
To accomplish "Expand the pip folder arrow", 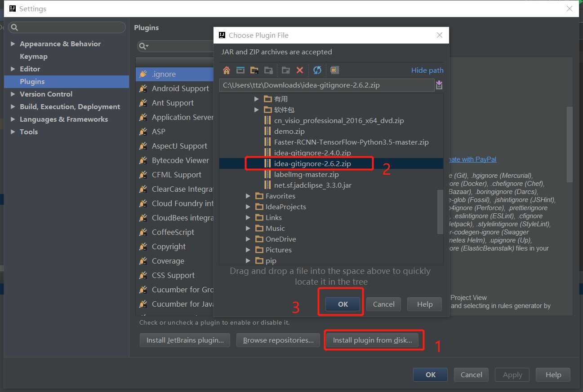I will [x=248, y=260].
